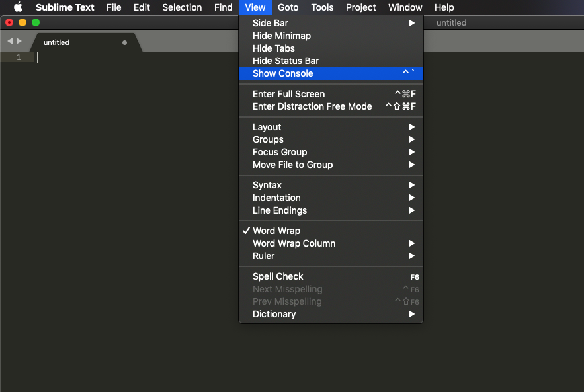This screenshot has width=584, height=392.
Task: Select Show Console menu item
Action: coord(283,73)
